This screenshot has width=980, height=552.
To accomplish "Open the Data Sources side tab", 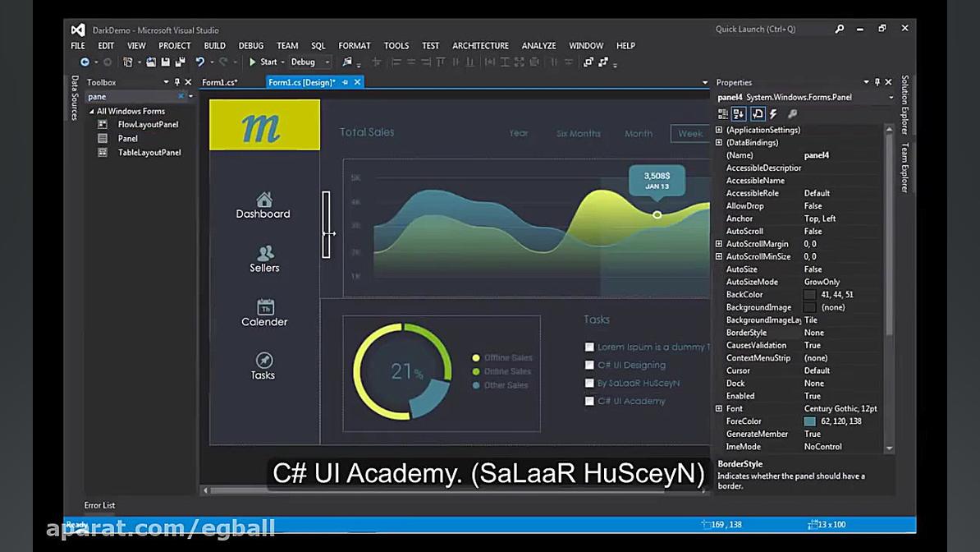I will click(x=75, y=98).
